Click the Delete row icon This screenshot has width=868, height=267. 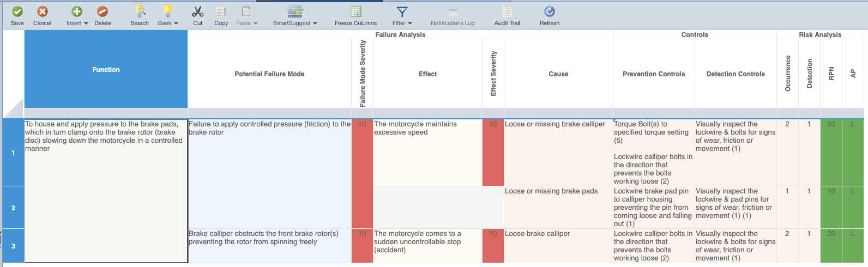click(102, 11)
